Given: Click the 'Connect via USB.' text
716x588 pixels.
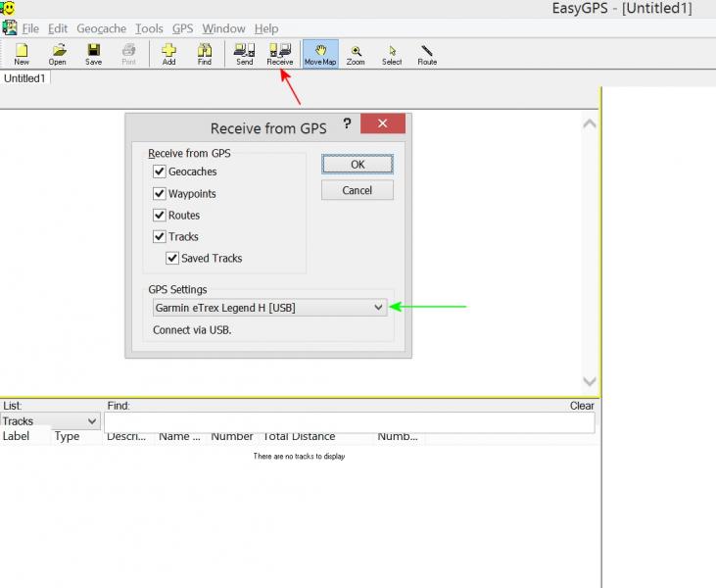Looking at the screenshot, I should click(x=192, y=330).
